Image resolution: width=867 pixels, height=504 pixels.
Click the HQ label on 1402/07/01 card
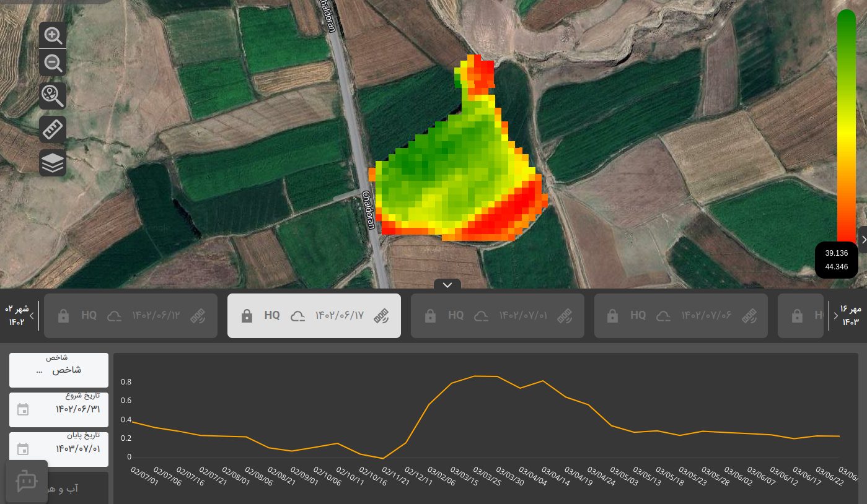[x=456, y=315]
